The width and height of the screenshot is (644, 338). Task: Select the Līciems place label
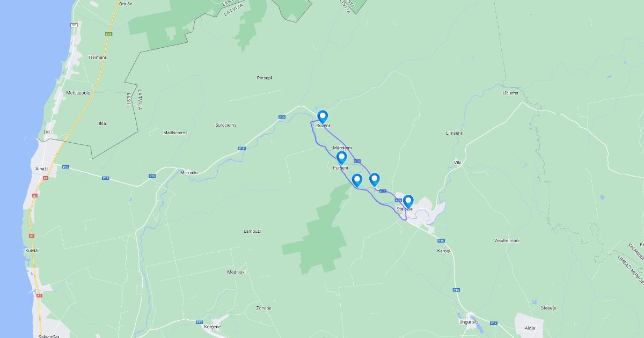coord(510,93)
